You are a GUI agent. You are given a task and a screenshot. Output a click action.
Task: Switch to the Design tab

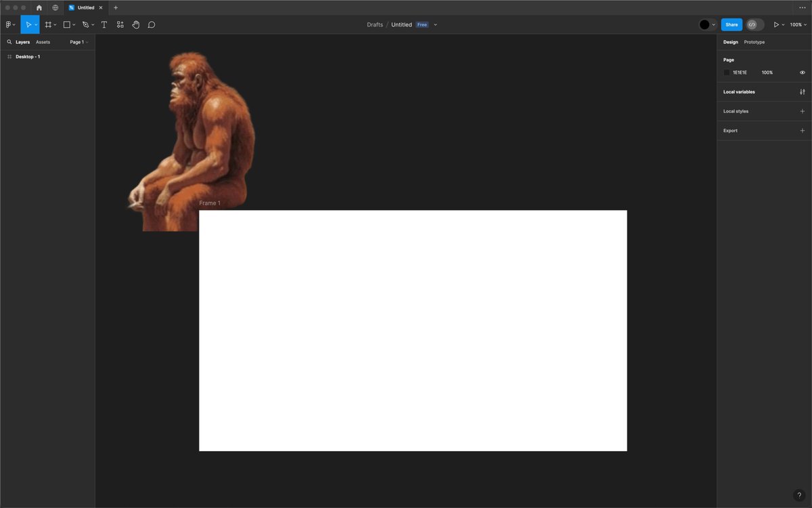tap(731, 42)
